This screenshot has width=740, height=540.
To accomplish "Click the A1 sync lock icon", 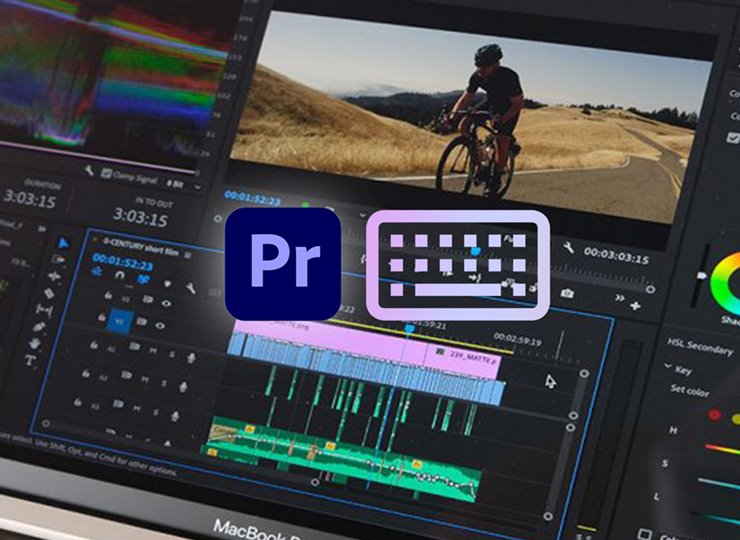I will [134, 346].
